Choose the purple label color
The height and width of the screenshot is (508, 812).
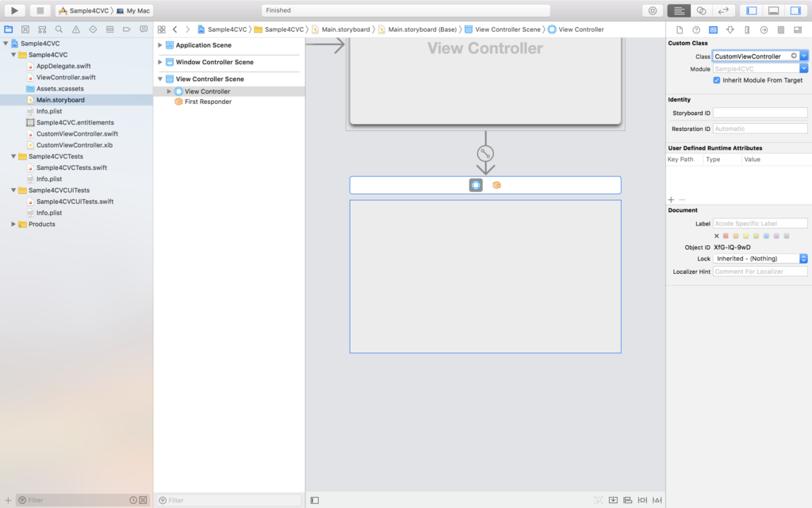pyautogui.click(x=776, y=236)
